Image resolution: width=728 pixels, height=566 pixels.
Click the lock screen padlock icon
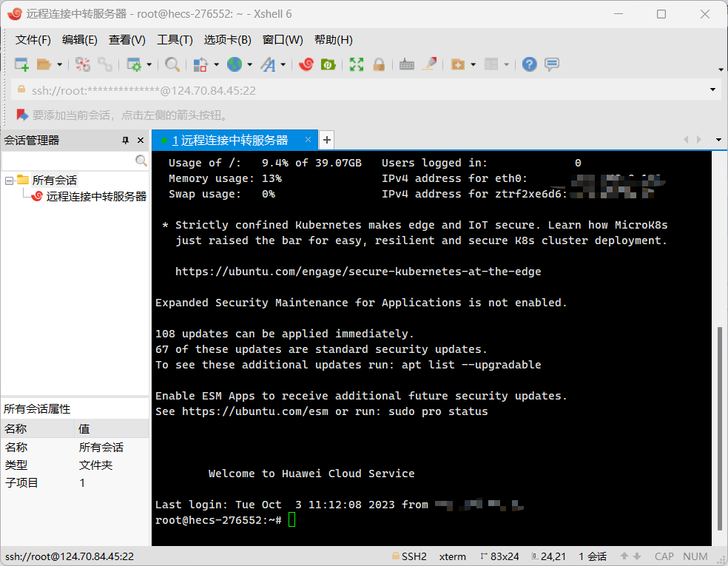point(379,65)
